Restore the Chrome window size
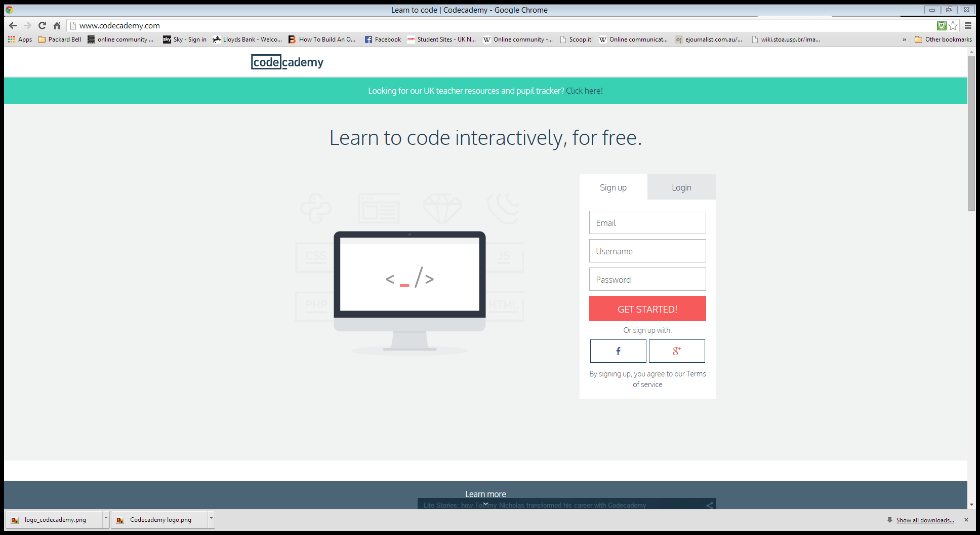 tap(949, 10)
